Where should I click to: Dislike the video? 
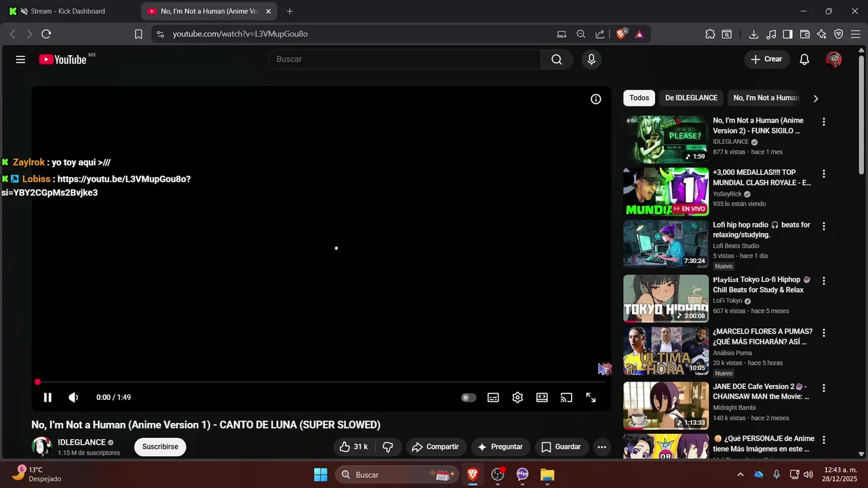(388, 447)
